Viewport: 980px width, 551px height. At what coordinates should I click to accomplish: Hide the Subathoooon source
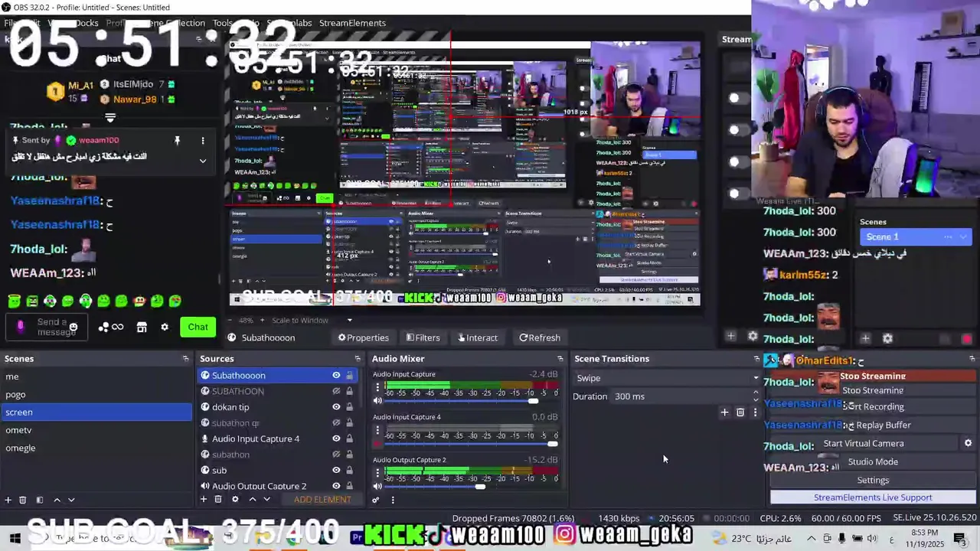pyautogui.click(x=336, y=375)
